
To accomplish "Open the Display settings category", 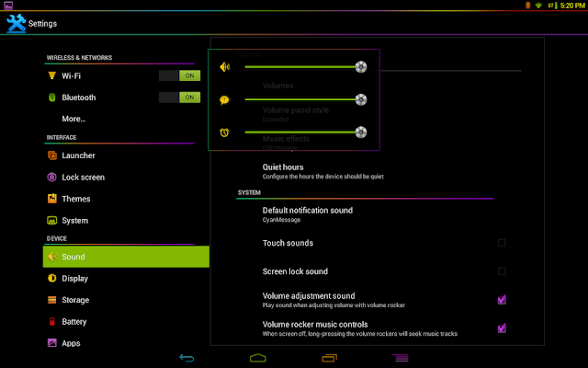I will pos(126,278).
